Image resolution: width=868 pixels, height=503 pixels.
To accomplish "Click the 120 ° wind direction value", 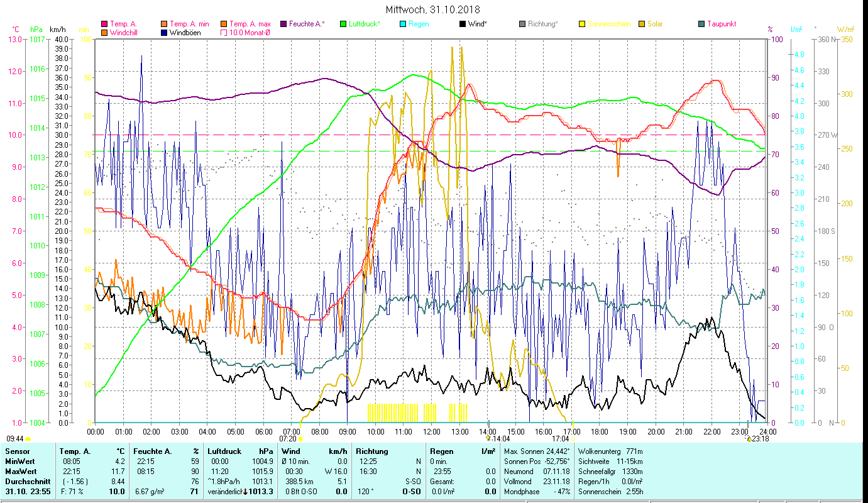I will pyautogui.click(x=366, y=492).
